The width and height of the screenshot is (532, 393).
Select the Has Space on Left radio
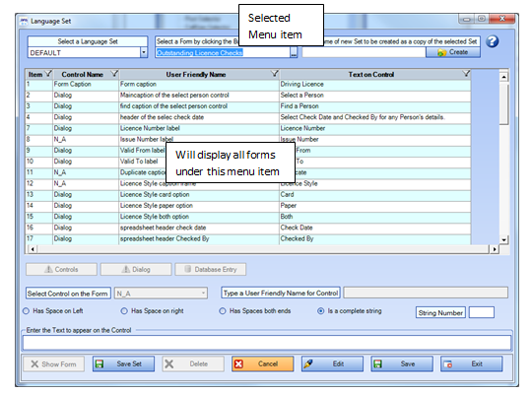pyautogui.click(x=26, y=311)
